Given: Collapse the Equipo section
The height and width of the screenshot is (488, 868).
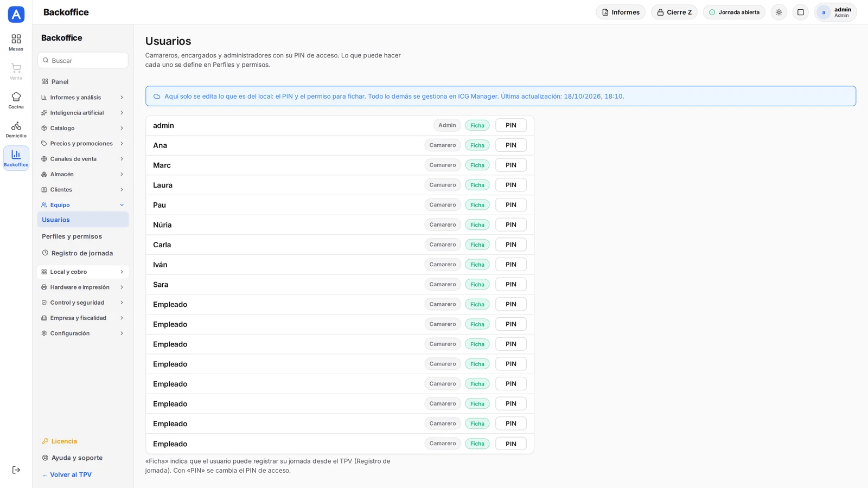Looking at the screenshot, I should (x=83, y=205).
